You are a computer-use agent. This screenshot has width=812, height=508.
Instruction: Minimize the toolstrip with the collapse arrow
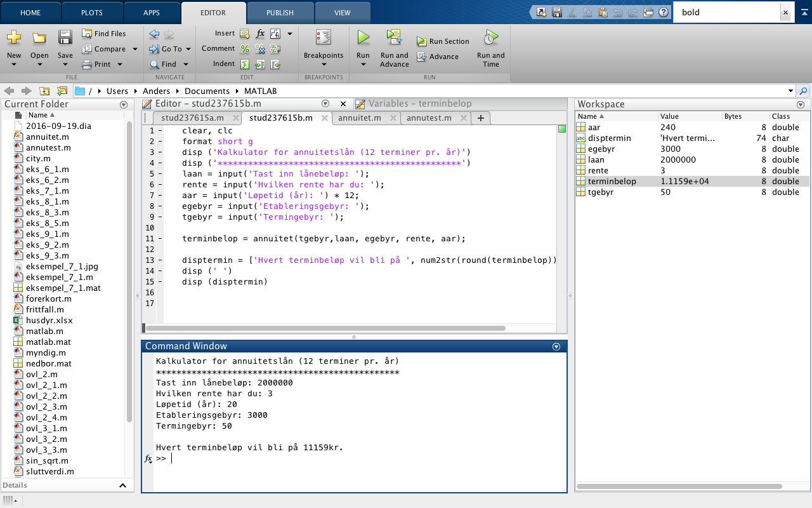pyautogui.click(x=804, y=12)
